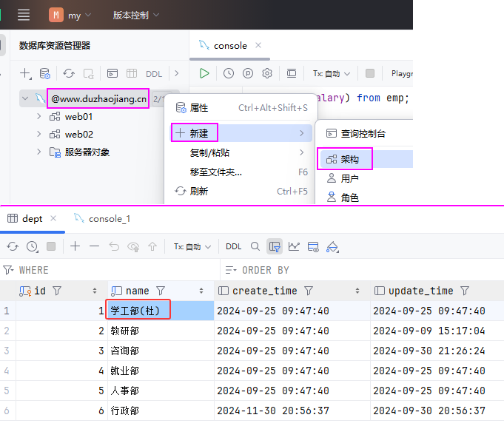Screen dimensions: 504x429
Task: Expand the web01 schema node
Action: pyautogui.click(x=39, y=116)
